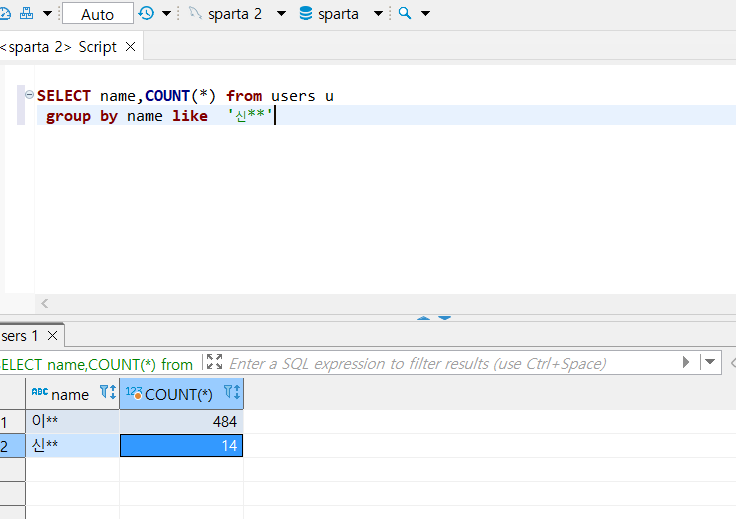
Task: Close the users 1 result tab
Action: pos(53,336)
